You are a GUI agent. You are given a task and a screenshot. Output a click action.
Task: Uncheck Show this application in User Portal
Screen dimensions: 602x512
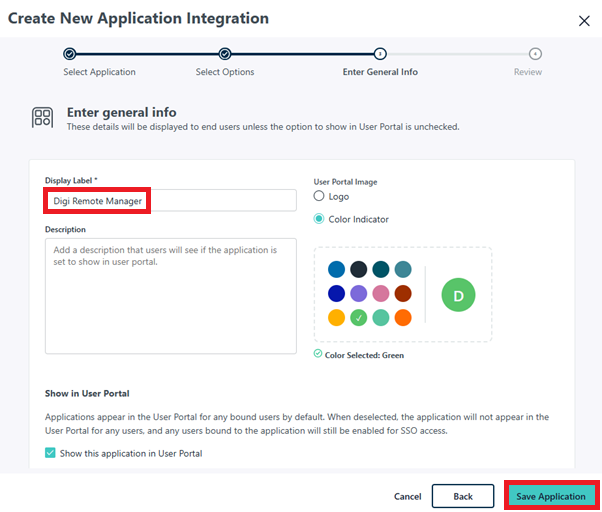tap(51, 453)
